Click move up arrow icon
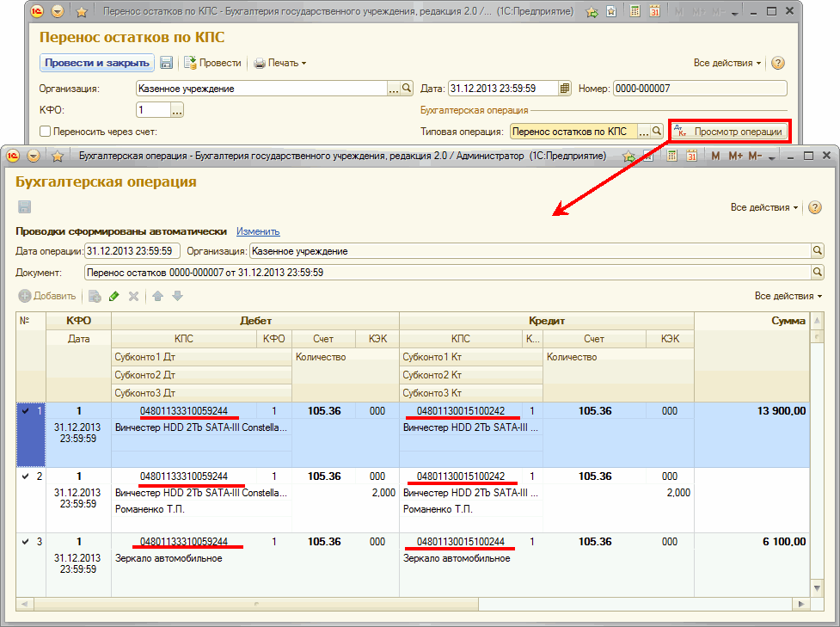This screenshot has width=840, height=627. 157,296
